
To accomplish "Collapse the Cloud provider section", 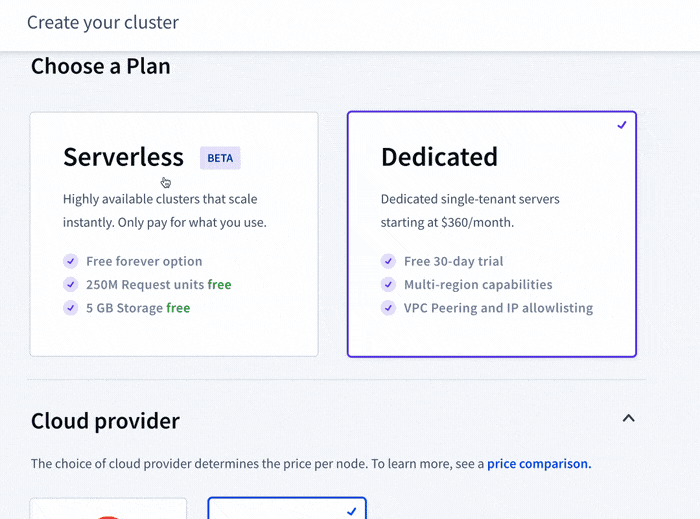I will [x=628, y=418].
